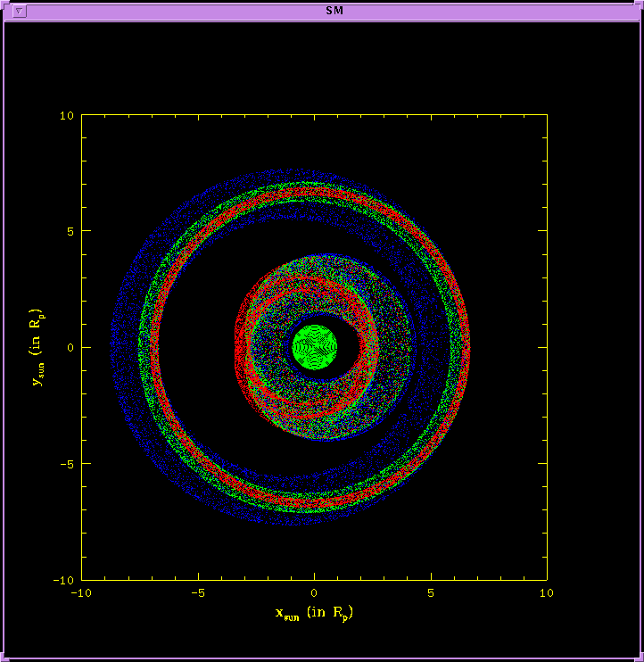
Task: Click the leftmost edge of outer blue ring
Action: 114,347
